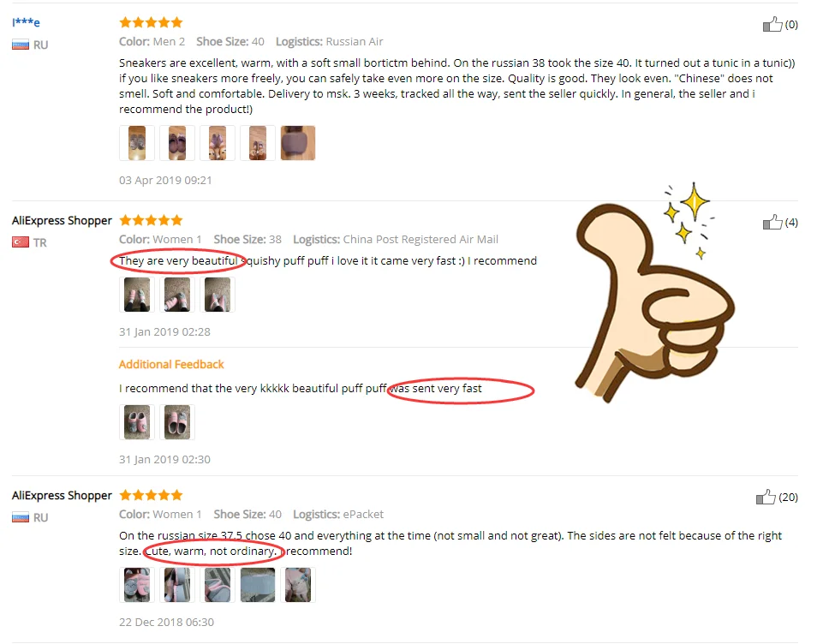
Task: View the third thumbnail in Men 2 review
Action: (218, 143)
